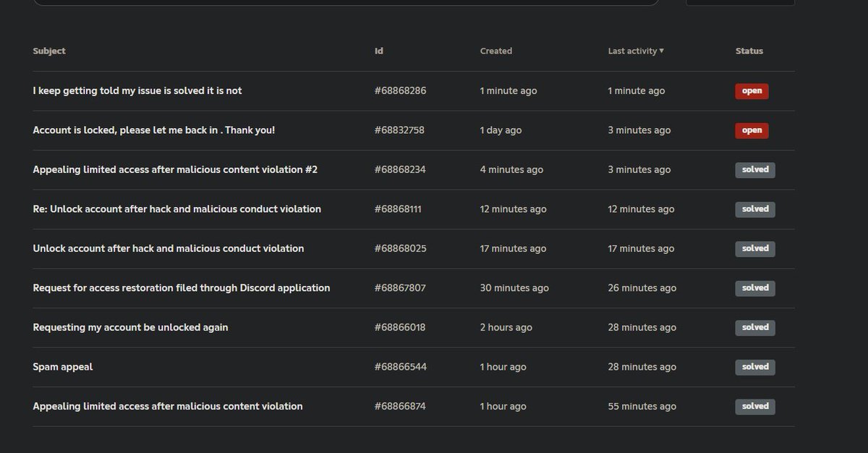This screenshot has width=868, height=453.
Task: Open 'Request for access restoration filed through Discord application'
Action: pyautogui.click(x=182, y=288)
